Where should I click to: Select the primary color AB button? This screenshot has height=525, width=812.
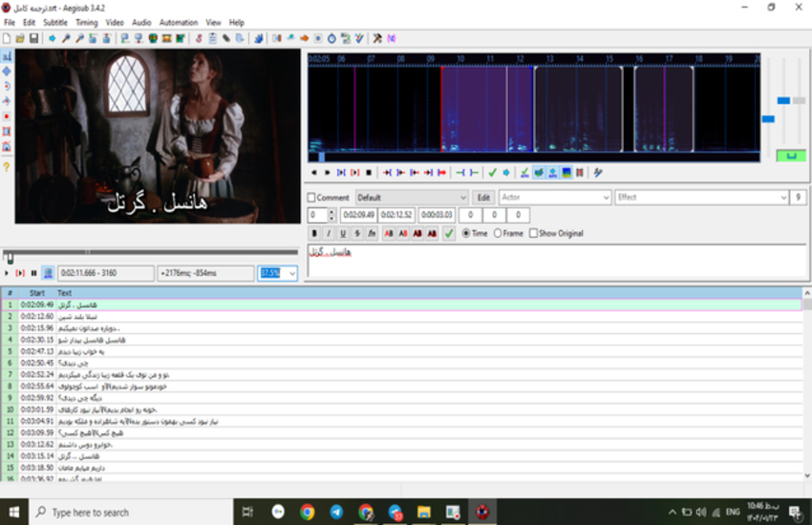(x=389, y=234)
